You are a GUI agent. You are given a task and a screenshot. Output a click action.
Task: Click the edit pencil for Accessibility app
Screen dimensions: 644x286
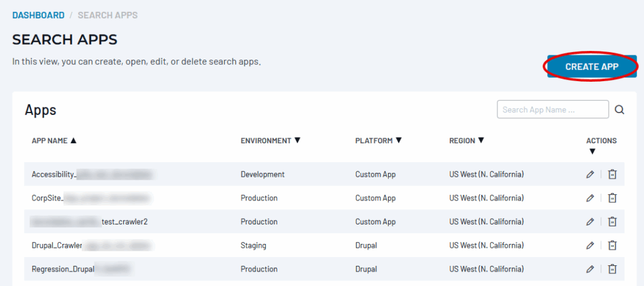[x=590, y=174]
